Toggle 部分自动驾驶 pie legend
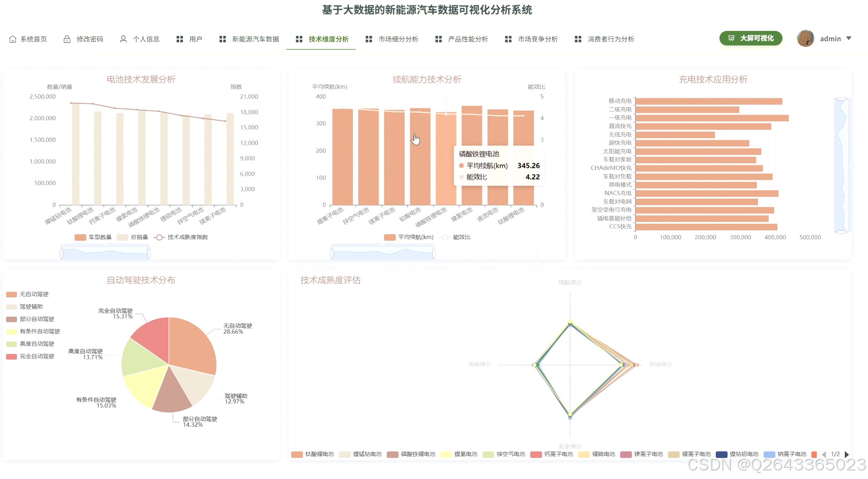This screenshot has width=868, height=479. point(30,319)
